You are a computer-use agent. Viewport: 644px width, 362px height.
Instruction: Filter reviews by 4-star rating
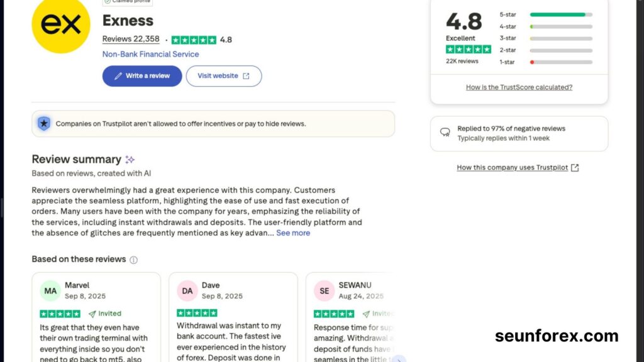tap(545, 26)
